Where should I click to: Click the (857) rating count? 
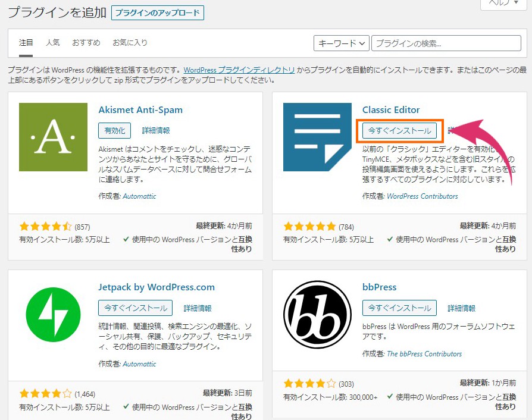83,227
